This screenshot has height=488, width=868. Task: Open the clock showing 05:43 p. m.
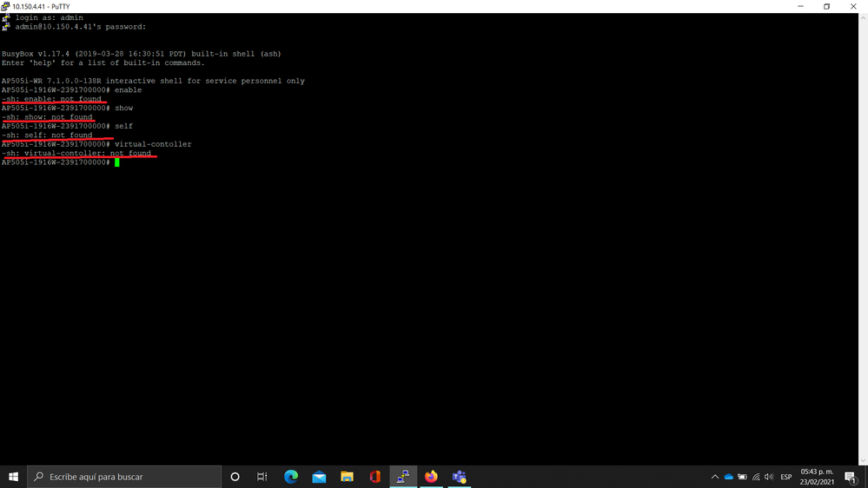click(x=817, y=477)
